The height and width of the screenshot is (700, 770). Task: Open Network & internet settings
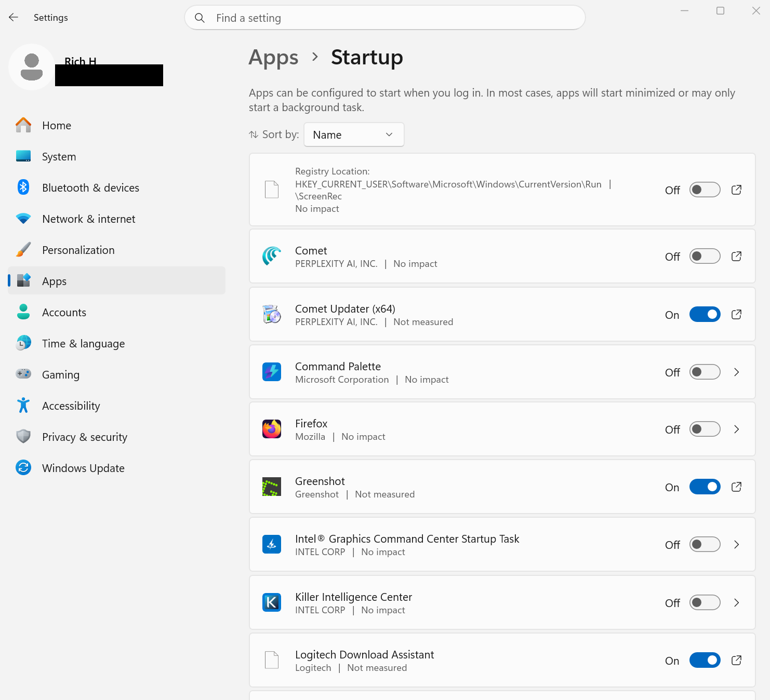tap(116, 219)
